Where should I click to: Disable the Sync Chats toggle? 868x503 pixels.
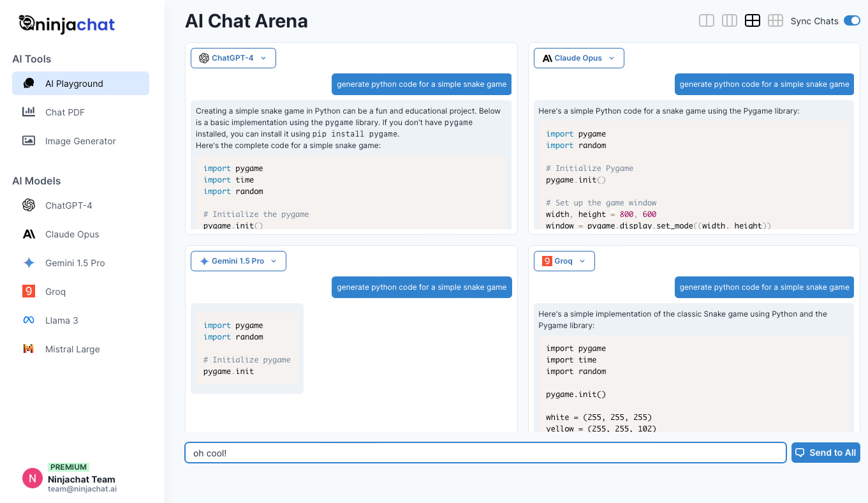click(x=852, y=20)
